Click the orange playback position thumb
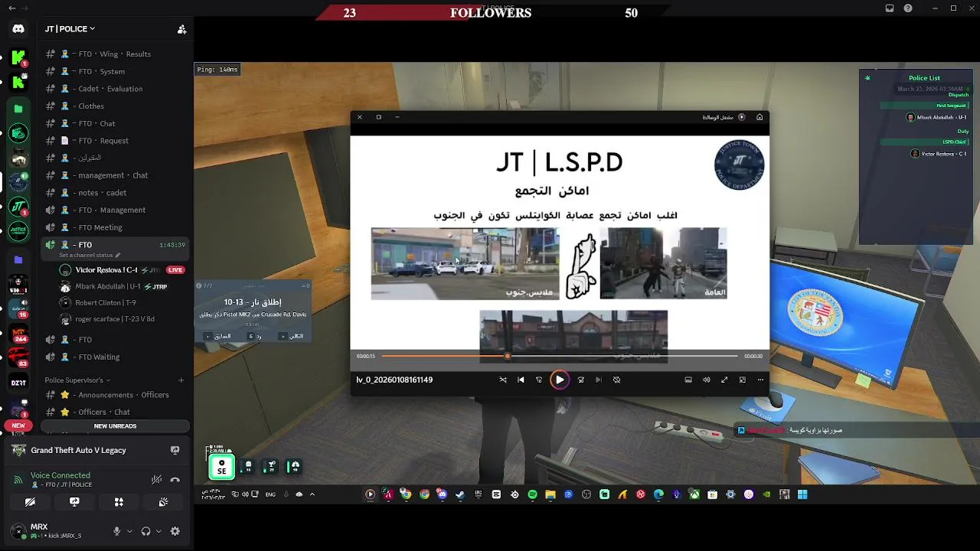 (x=507, y=356)
